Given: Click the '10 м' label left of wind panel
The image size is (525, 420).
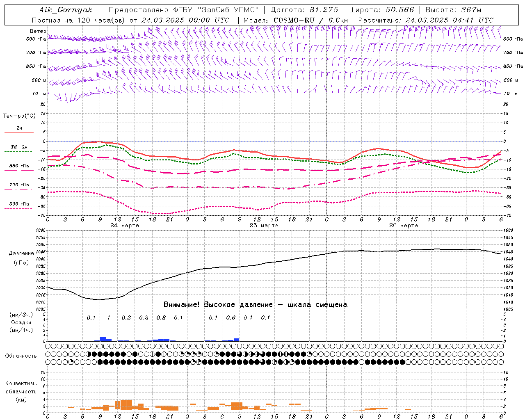Looking at the screenshot, I should 39,94.
